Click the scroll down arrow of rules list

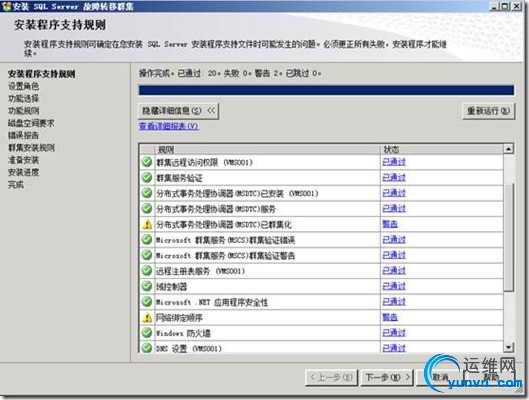click(x=509, y=347)
